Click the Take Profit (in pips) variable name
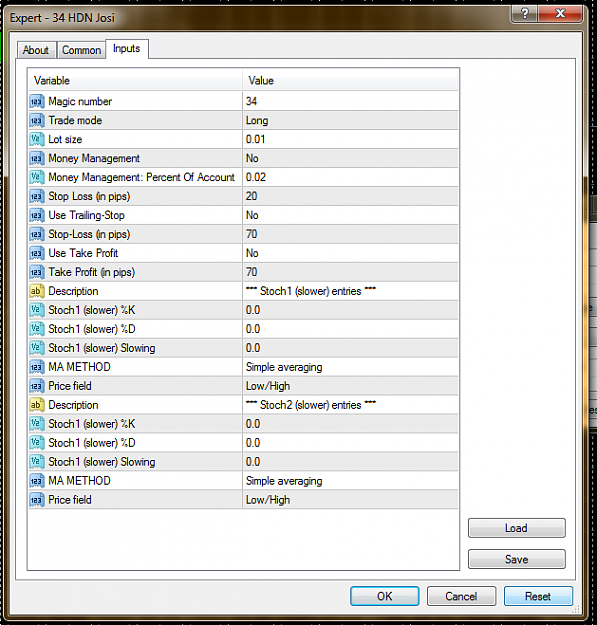The width and height of the screenshot is (597, 625). click(x=92, y=272)
